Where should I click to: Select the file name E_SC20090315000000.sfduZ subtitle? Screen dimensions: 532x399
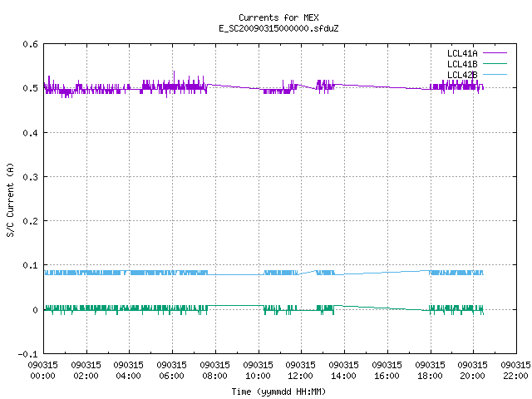point(278,28)
